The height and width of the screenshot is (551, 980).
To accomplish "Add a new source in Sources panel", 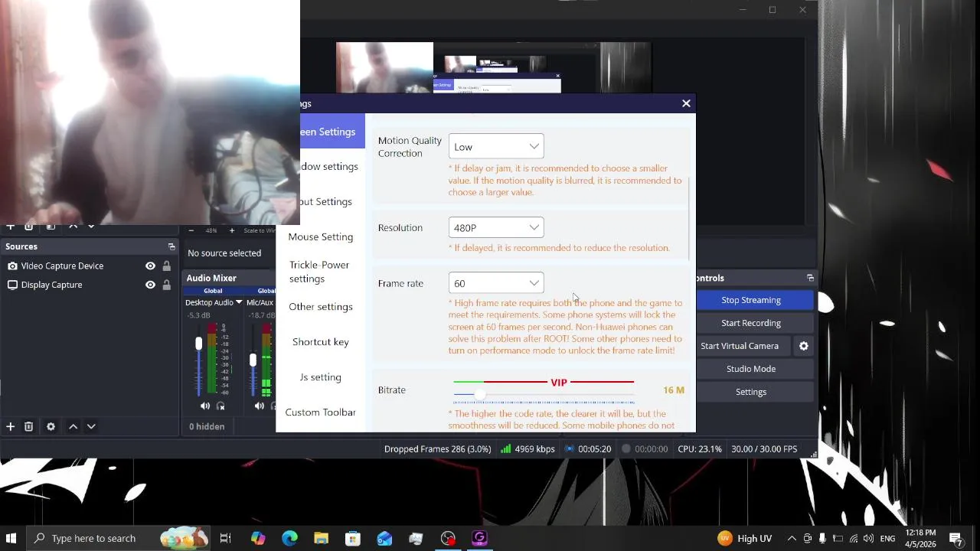I will [x=10, y=426].
